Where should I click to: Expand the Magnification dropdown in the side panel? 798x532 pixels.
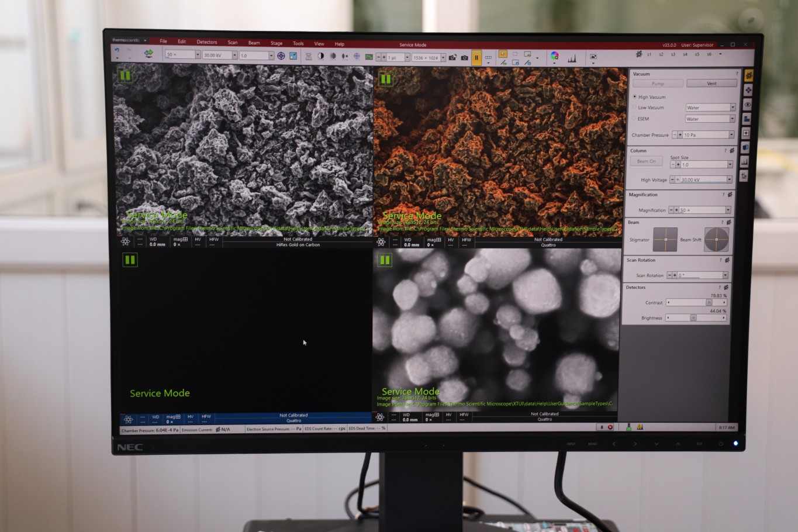pos(728,210)
